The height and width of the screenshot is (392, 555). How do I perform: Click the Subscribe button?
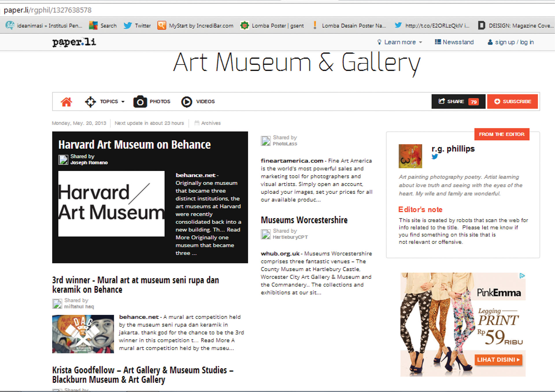pyautogui.click(x=513, y=101)
